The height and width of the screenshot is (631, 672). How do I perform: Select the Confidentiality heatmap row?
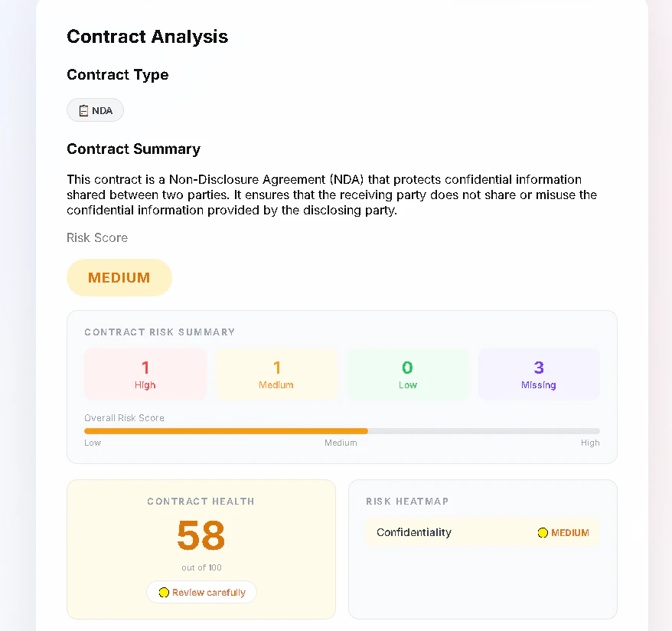click(x=483, y=532)
